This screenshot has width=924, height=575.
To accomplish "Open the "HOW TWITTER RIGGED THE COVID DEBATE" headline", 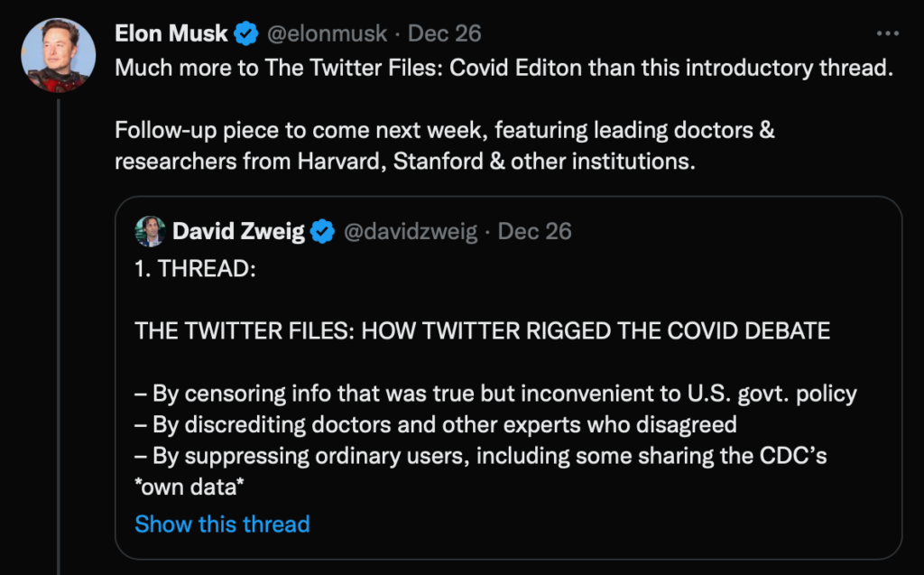I will click(x=482, y=330).
